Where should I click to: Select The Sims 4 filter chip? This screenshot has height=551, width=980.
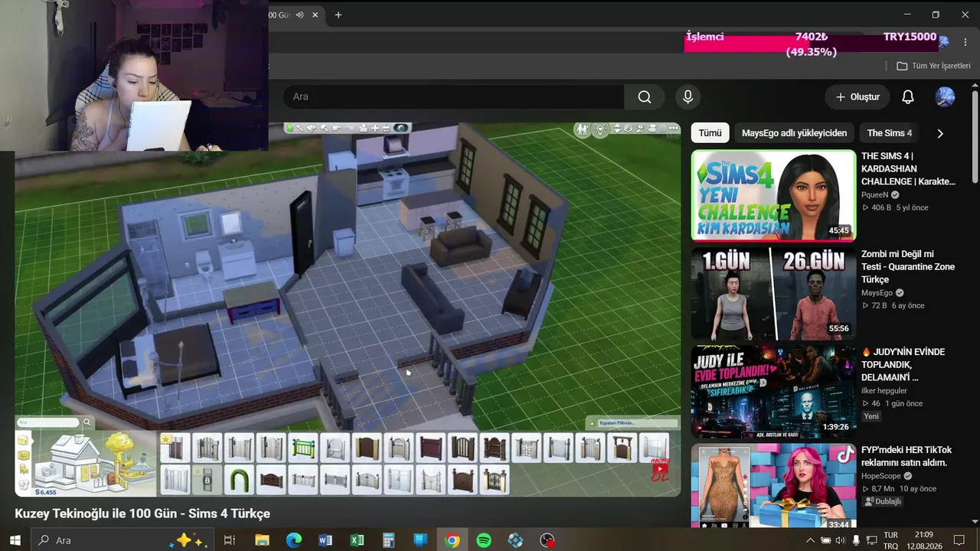(x=890, y=133)
